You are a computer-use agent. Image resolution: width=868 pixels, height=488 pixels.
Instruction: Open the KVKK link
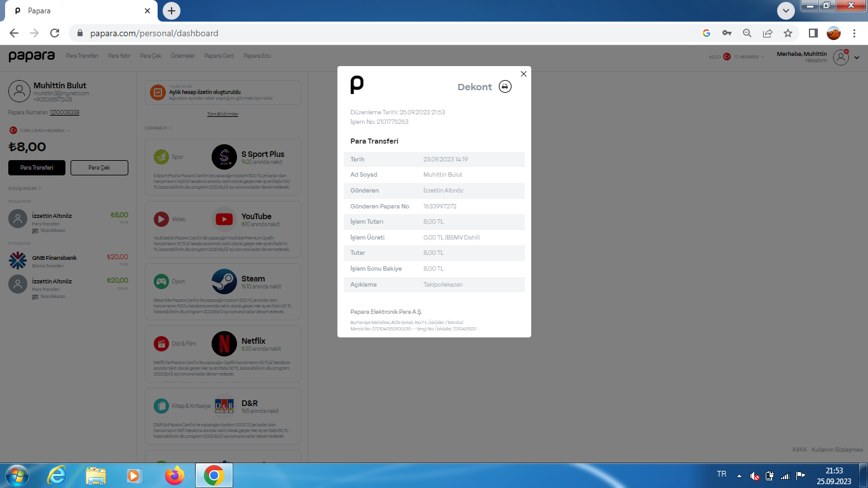point(799,450)
